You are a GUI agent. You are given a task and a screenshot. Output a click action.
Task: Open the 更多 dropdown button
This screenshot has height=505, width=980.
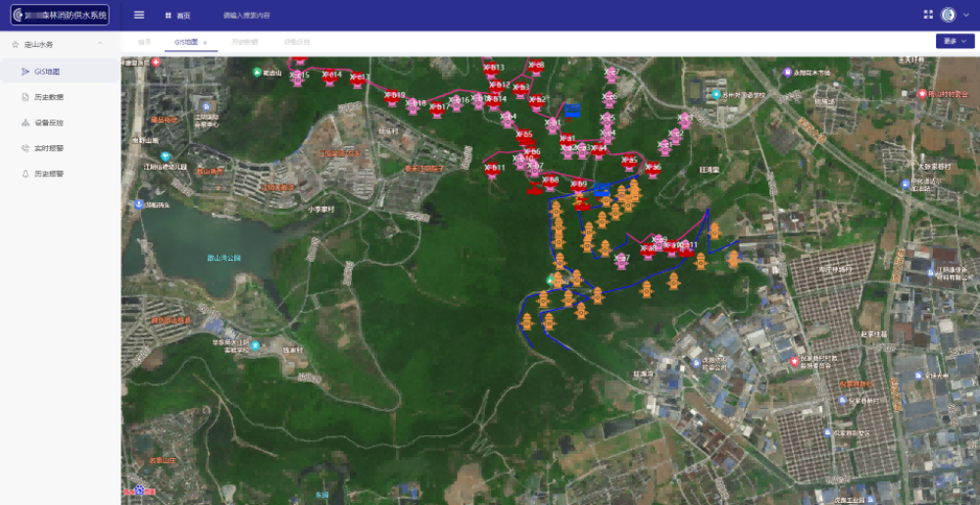pyautogui.click(x=955, y=41)
